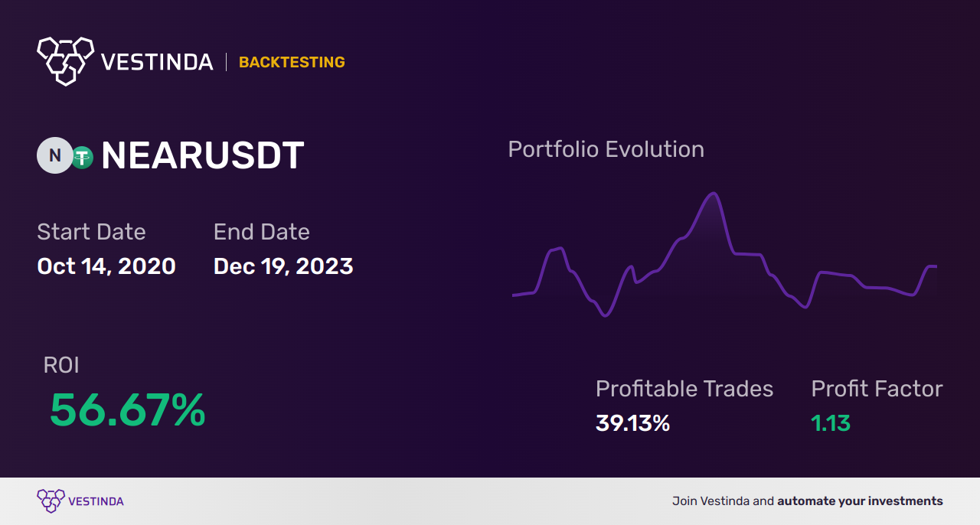Click the NEARUSDT pair title
The image size is (980, 525).
pos(203,156)
